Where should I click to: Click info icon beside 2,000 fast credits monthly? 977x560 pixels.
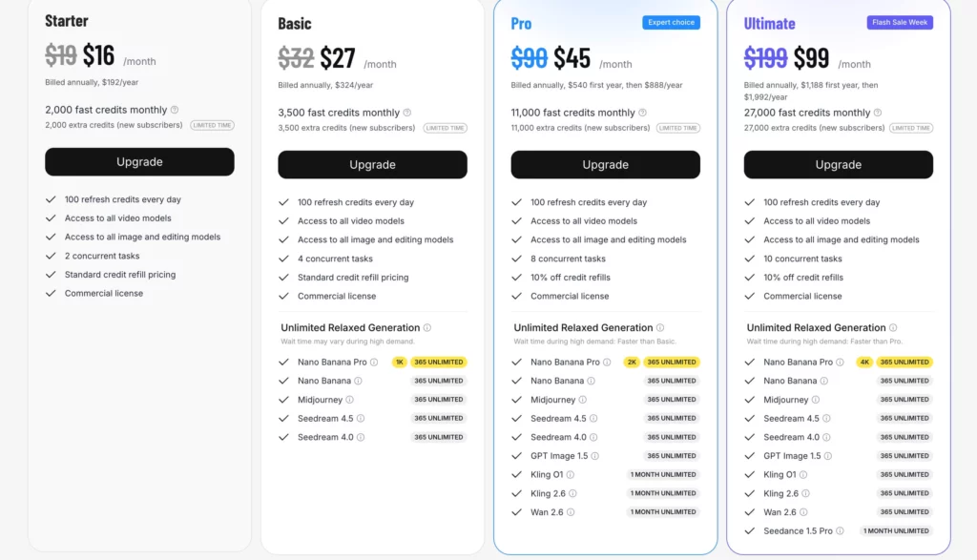[x=175, y=110]
